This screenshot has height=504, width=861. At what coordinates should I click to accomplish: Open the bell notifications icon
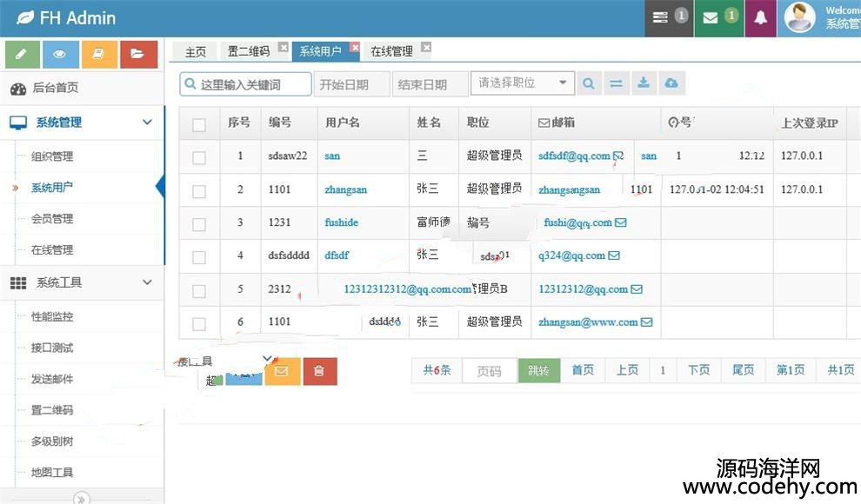pos(760,18)
